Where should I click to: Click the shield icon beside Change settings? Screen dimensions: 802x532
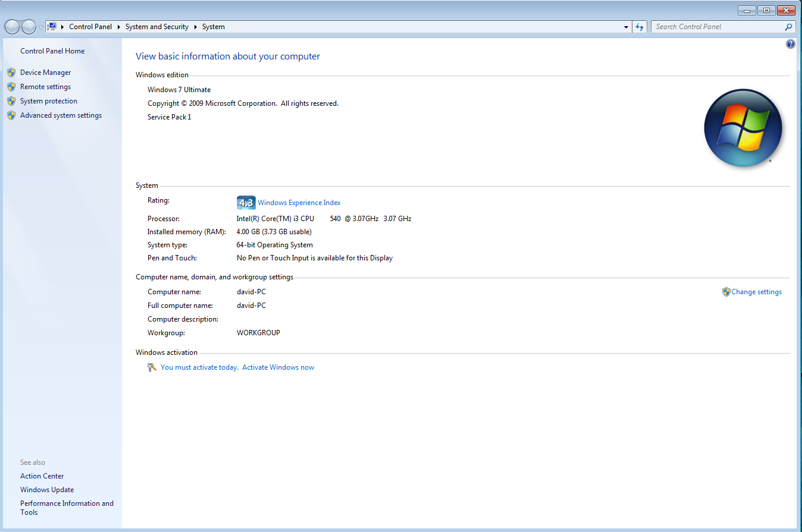(x=726, y=292)
